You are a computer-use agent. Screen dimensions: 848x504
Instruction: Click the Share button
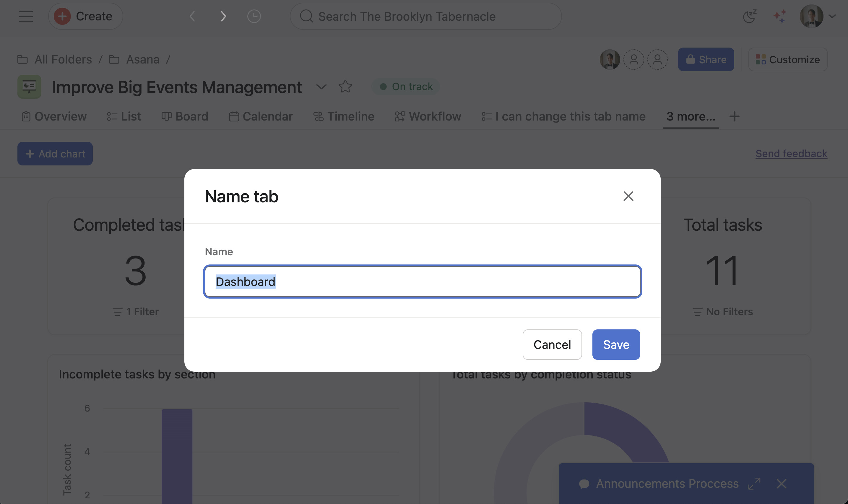tap(706, 59)
